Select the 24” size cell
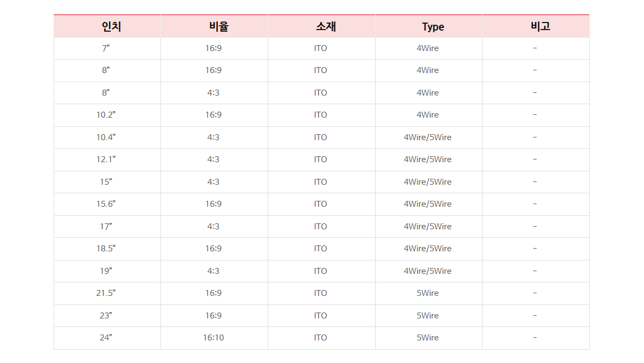This screenshot has height=363, width=644. point(107,338)
